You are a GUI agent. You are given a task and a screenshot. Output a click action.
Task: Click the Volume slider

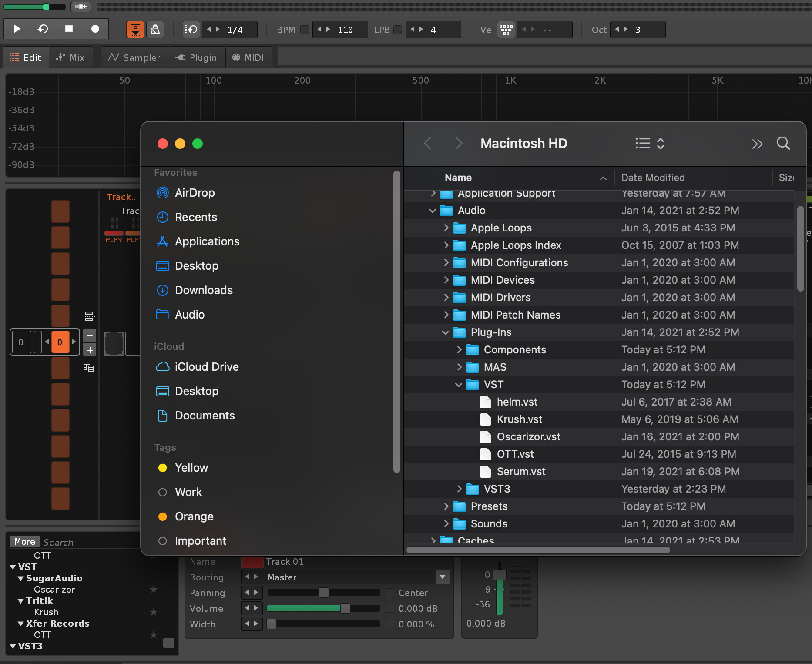324,608
